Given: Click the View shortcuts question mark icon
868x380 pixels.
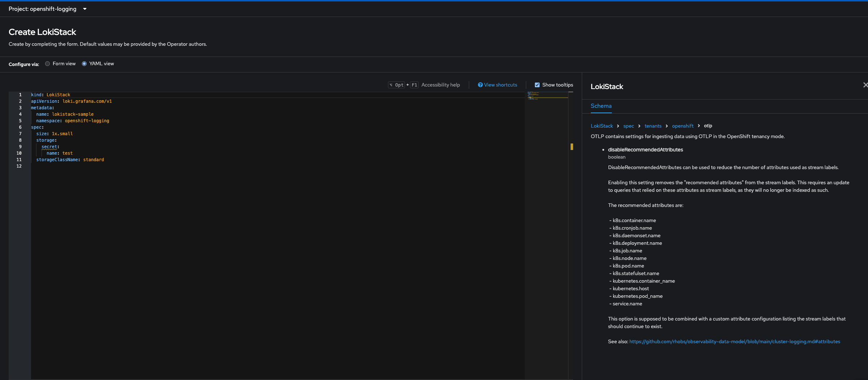Looking at the screenshot, I should click(x=480, y=85).
